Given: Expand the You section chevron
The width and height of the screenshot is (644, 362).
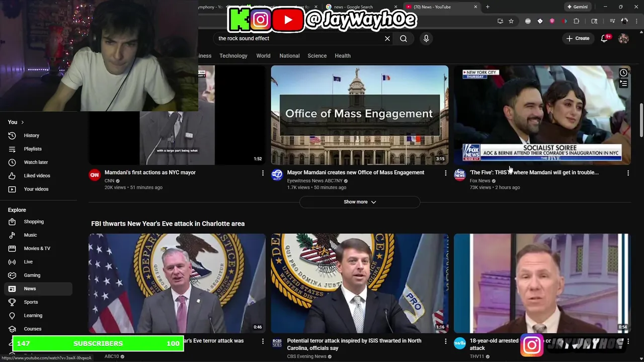Looking at the screenshot, I should point(22,122).
